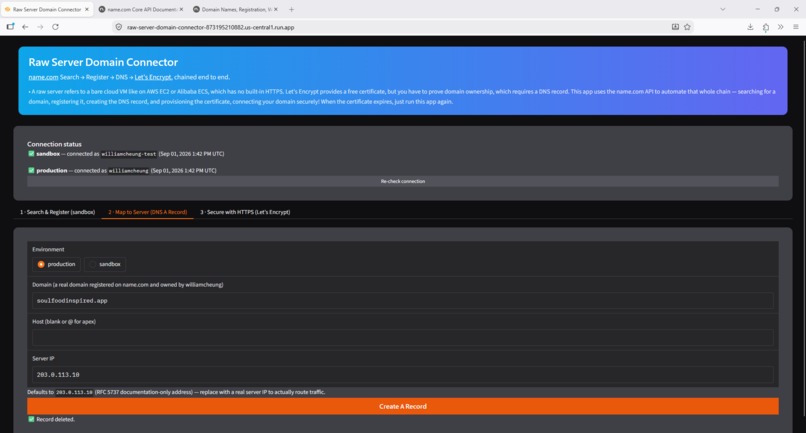Open the list all tabs dropdown
806x433 pixels.
click(x=723, y=9)
